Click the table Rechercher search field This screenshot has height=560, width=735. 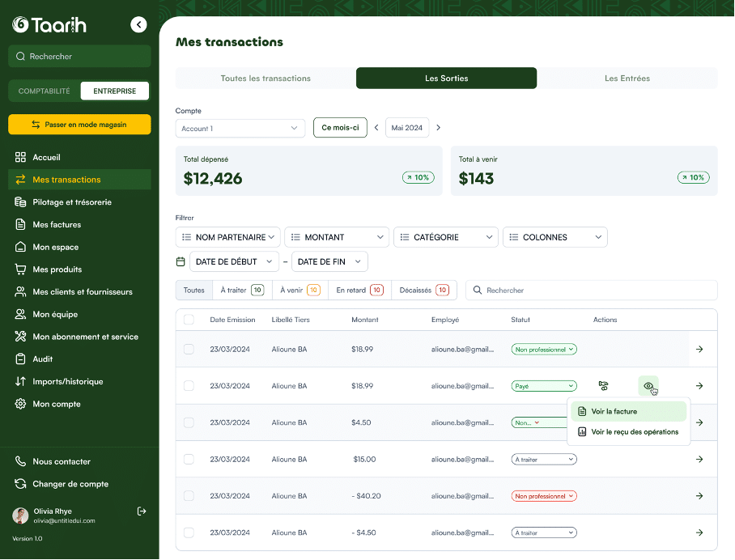(591, 290)
